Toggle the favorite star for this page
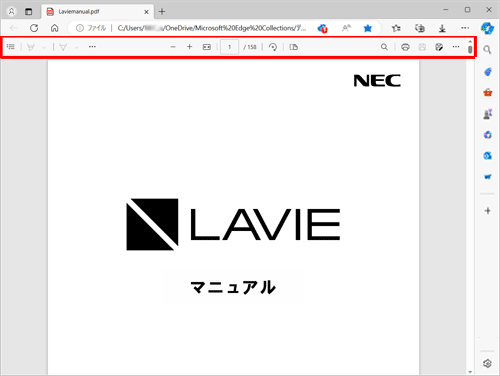 (368, 28)
